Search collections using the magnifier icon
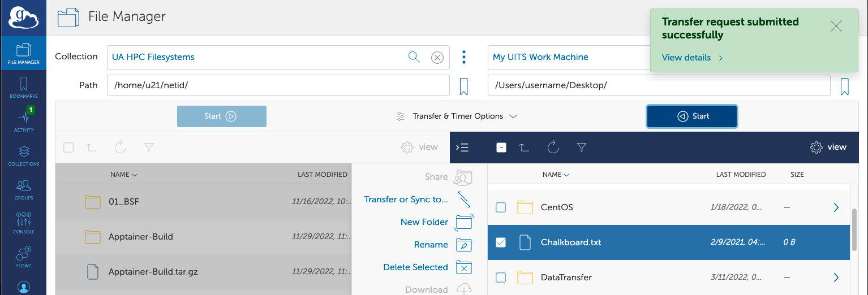Image resolution: width=868 pixels, height=295 pixels. click(414, 57)
